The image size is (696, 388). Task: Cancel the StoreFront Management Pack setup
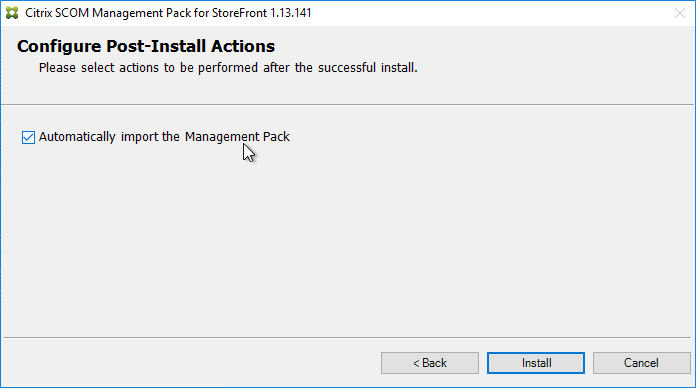pos(641,363)
